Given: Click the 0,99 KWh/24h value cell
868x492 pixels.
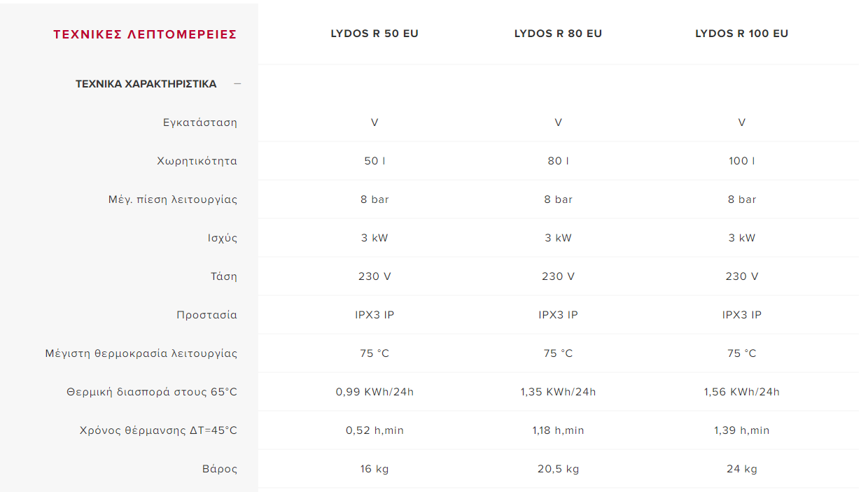Looking at the screenshot, I should click(x=374, y=392).
